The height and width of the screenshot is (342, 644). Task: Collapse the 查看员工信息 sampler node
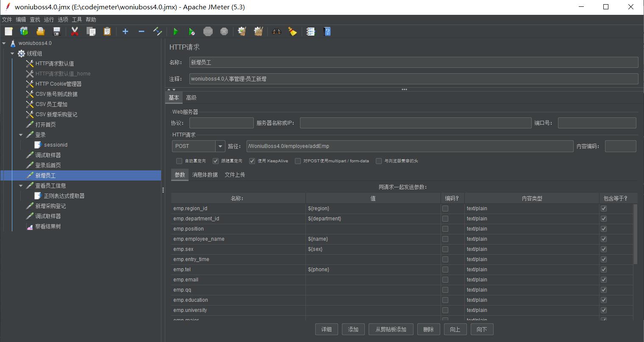coord(21,186)
